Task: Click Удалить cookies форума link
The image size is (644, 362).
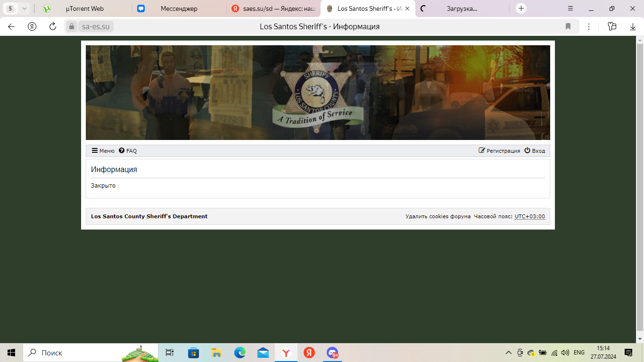Action: pos(438,216)
